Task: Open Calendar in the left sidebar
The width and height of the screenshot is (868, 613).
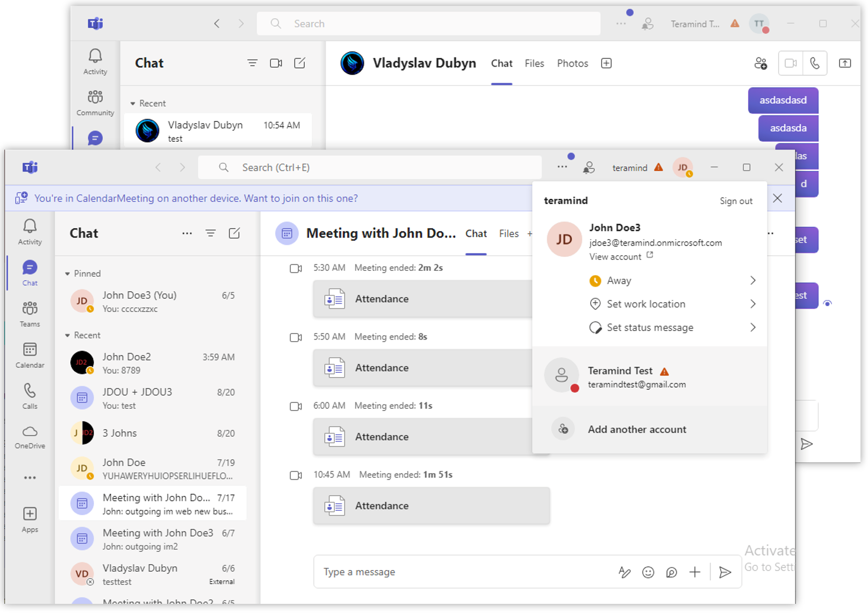Action: [x=30, y=355]
